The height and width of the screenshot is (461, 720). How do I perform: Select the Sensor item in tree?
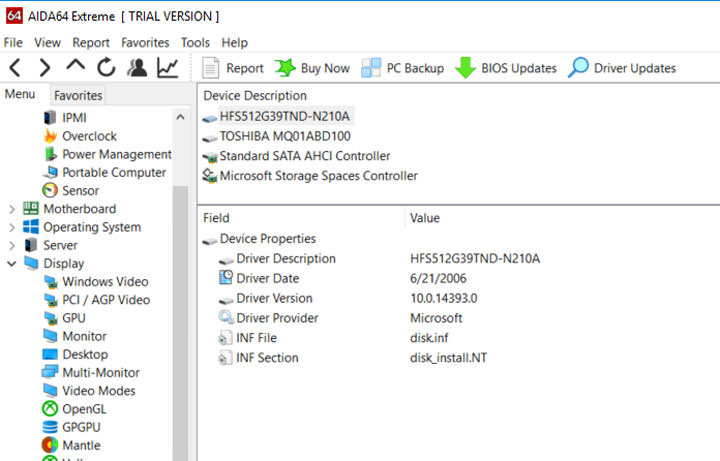tap(80, 190)
